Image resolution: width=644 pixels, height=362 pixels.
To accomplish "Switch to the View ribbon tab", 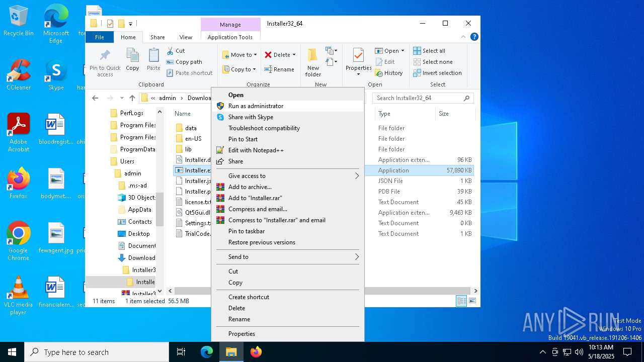I will coord(186,37).
